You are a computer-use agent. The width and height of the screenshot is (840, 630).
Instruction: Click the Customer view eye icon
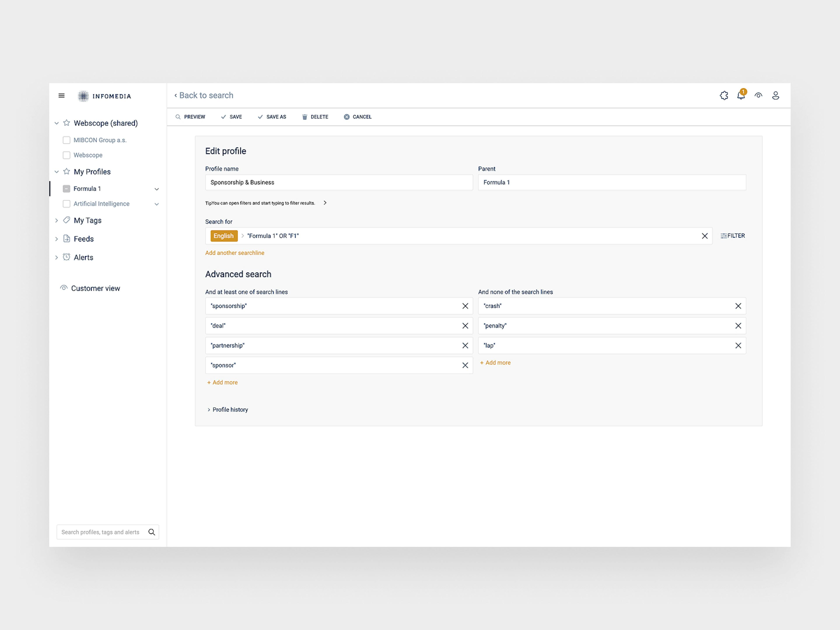[64, 288]
